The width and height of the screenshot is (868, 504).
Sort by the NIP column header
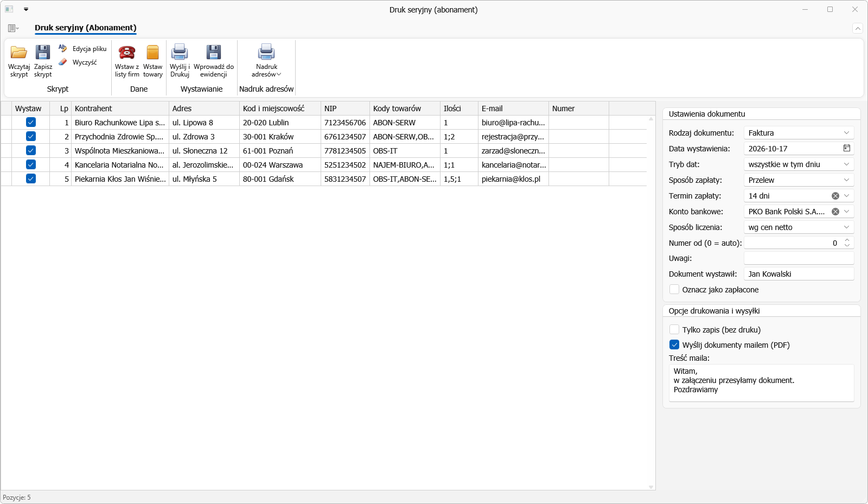point(345,109)
